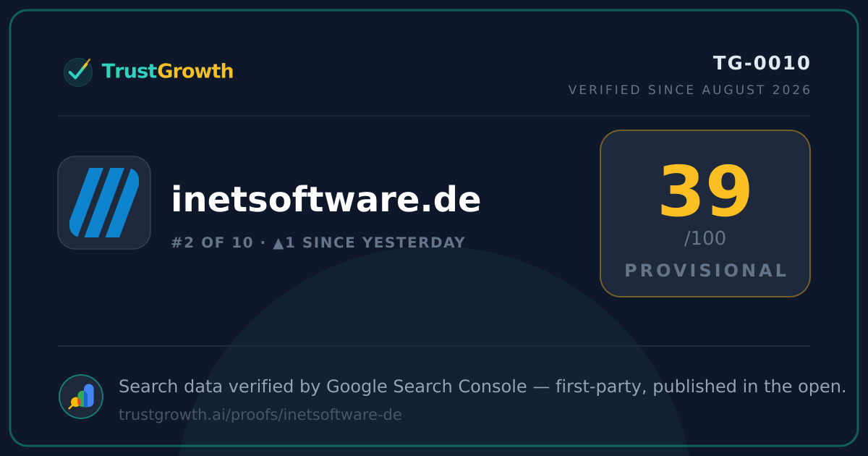The height and width of the screenshot is (456, 868).
Task: Open the trustgrowth.ai/proofs/inetsoftware-de link
Action: click(260, 415)
